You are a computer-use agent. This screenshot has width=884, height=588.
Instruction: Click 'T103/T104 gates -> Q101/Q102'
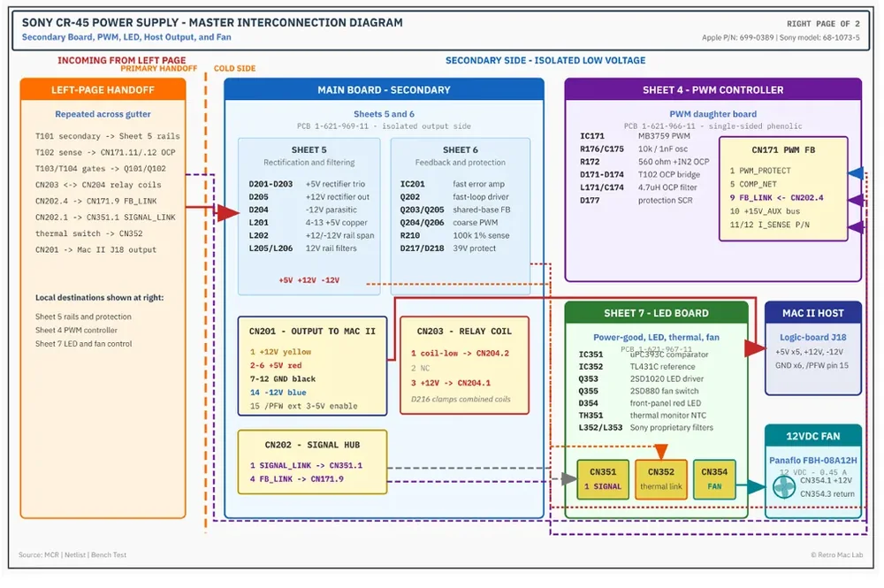[x=101, y=169]
